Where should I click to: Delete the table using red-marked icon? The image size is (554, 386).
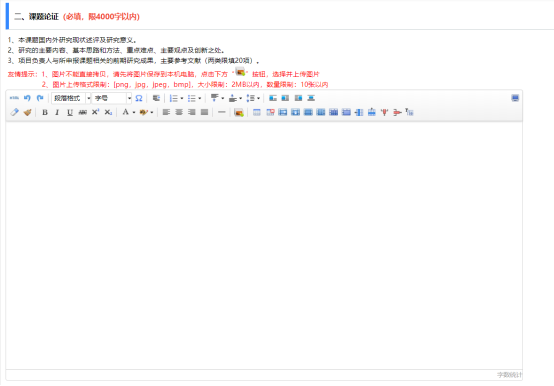270,112
